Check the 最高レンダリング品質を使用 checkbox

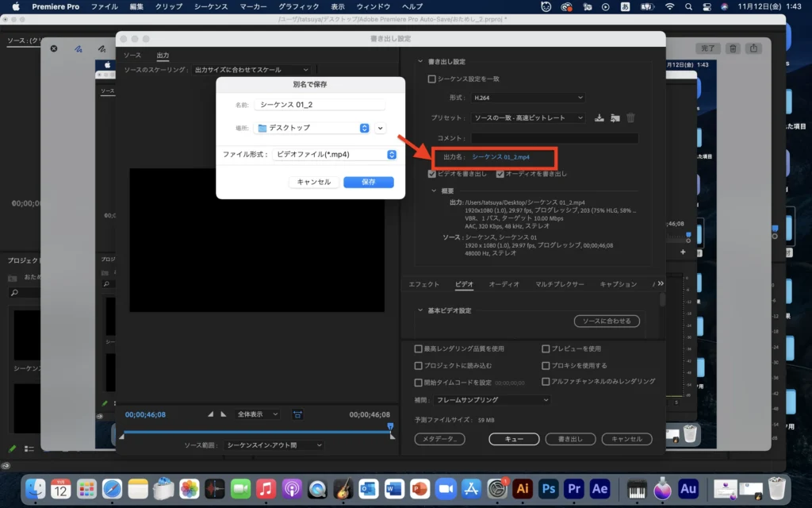pos(418,348)
